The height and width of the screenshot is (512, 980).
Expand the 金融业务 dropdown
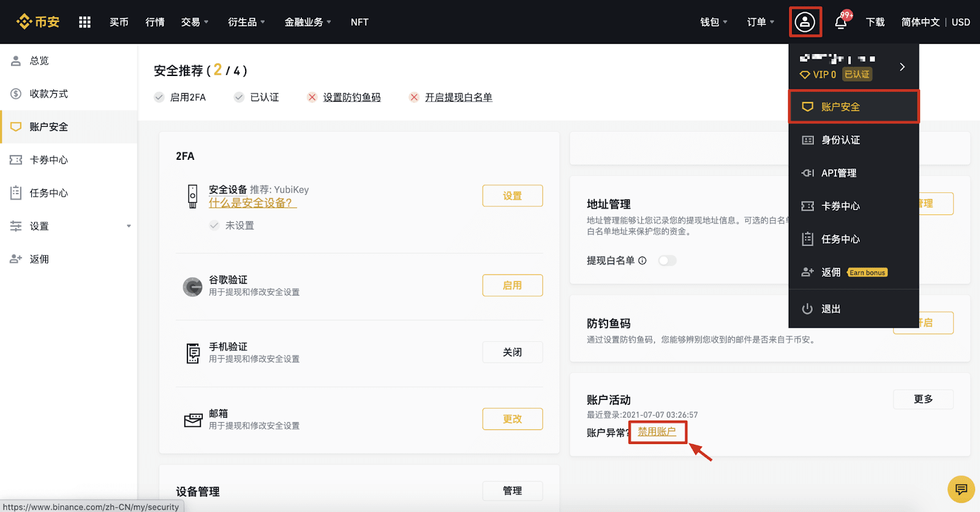click(x=307, y=22)
